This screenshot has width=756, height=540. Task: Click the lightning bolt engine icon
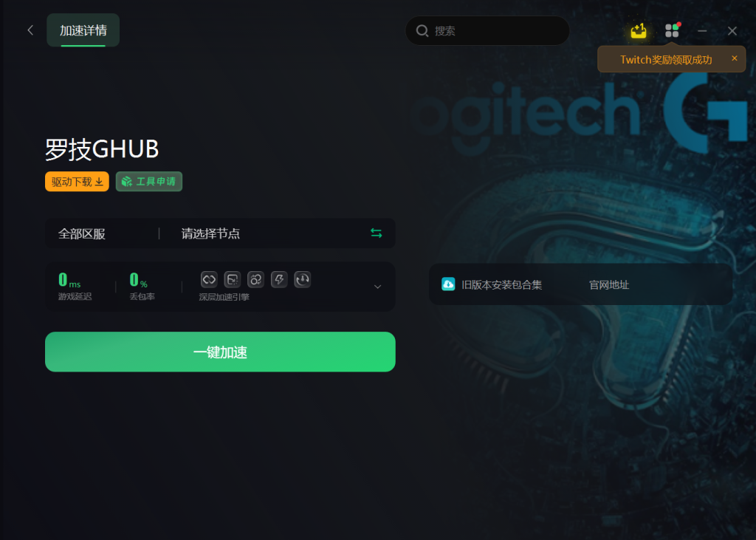click(279, 279)
